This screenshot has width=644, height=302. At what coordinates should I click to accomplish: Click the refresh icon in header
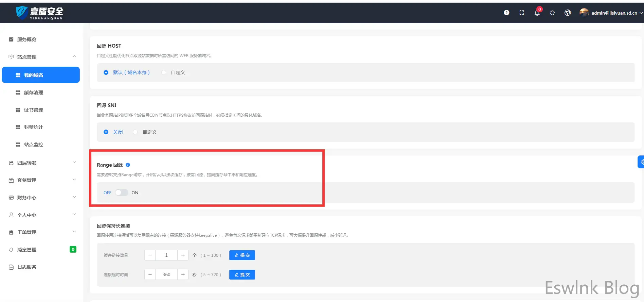tap(552, 13)
